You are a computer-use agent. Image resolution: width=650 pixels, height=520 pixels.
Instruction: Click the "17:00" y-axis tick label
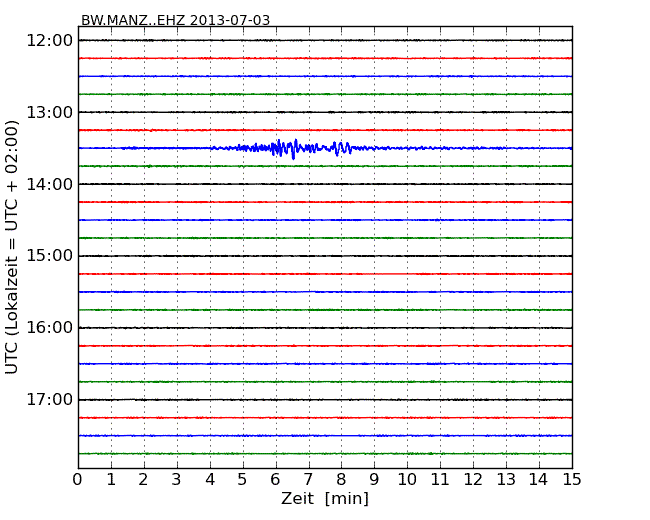(x=50, y=400)
